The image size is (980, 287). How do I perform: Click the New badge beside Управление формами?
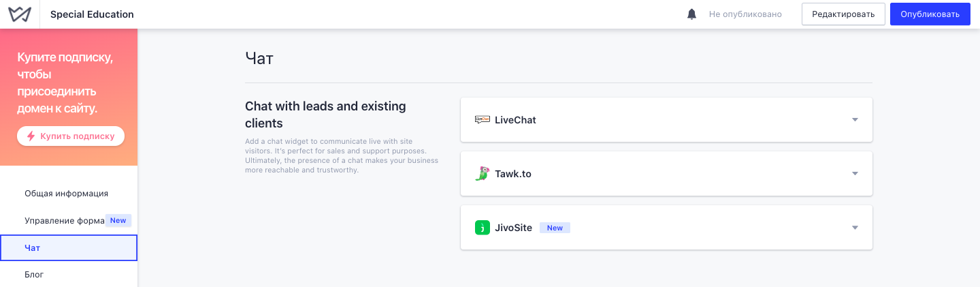point(118,220)
